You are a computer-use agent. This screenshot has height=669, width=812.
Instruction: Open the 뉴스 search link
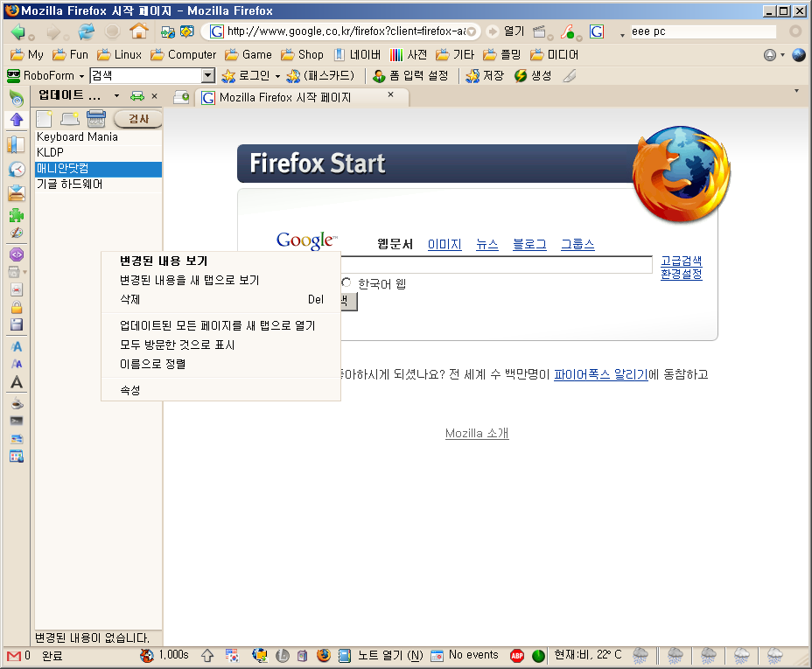(486, 244)
